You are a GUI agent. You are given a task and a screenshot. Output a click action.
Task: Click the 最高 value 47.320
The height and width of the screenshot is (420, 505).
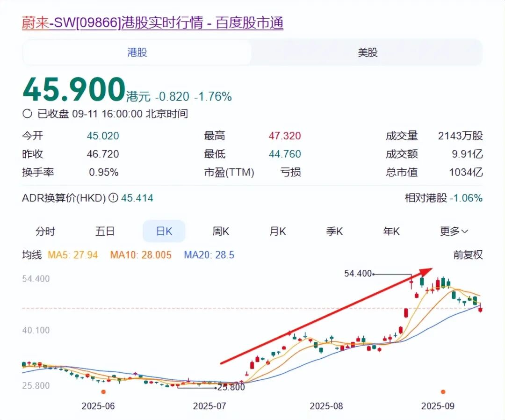point(285,136)
